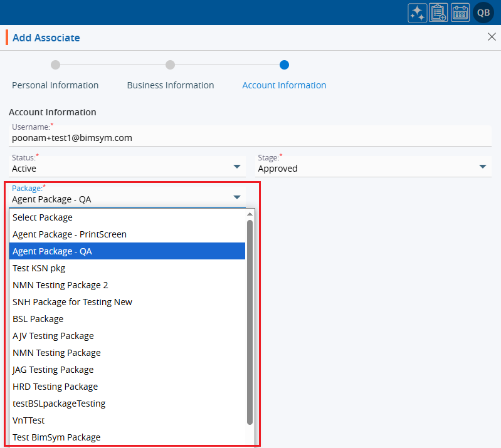Open the QB user profile avatar
Viewport: 501px width, 448px height.
coord(483,13)
